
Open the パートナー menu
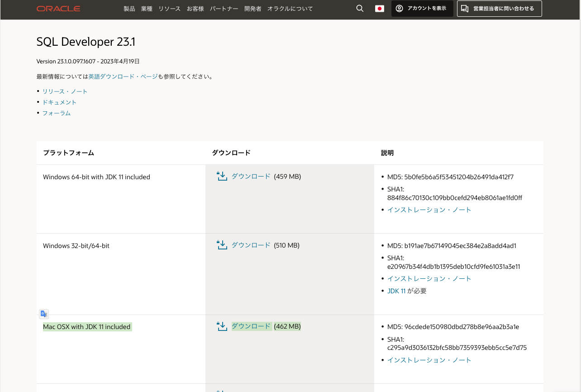224,9
